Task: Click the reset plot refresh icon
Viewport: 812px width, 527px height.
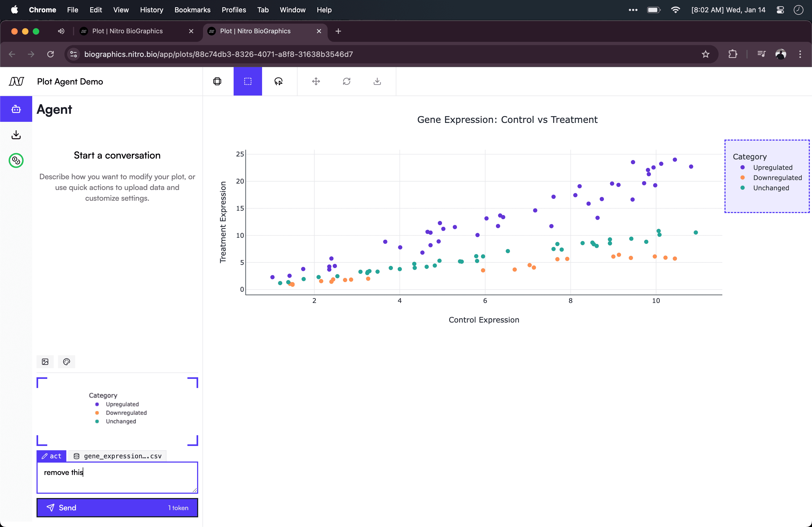Action: click(347, 81)
